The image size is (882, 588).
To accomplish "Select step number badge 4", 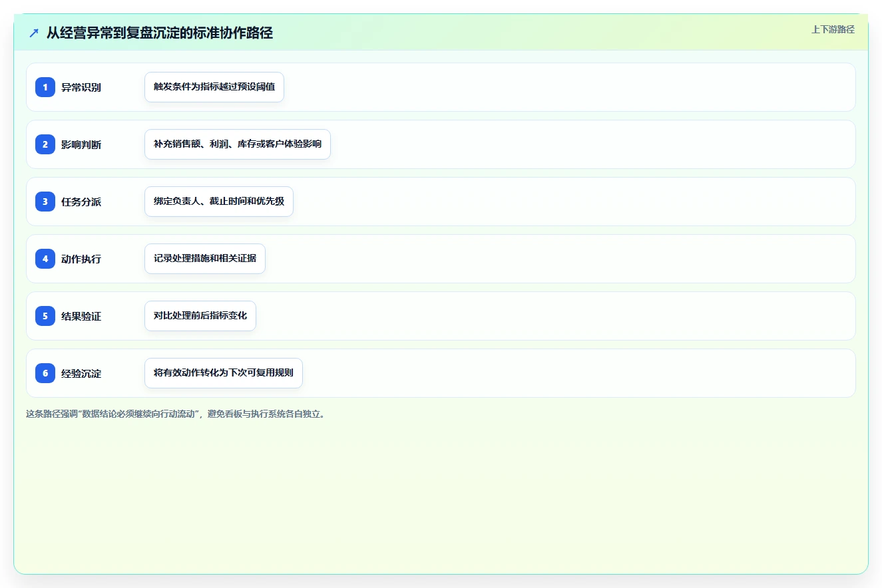I will [x=45, y=259].
